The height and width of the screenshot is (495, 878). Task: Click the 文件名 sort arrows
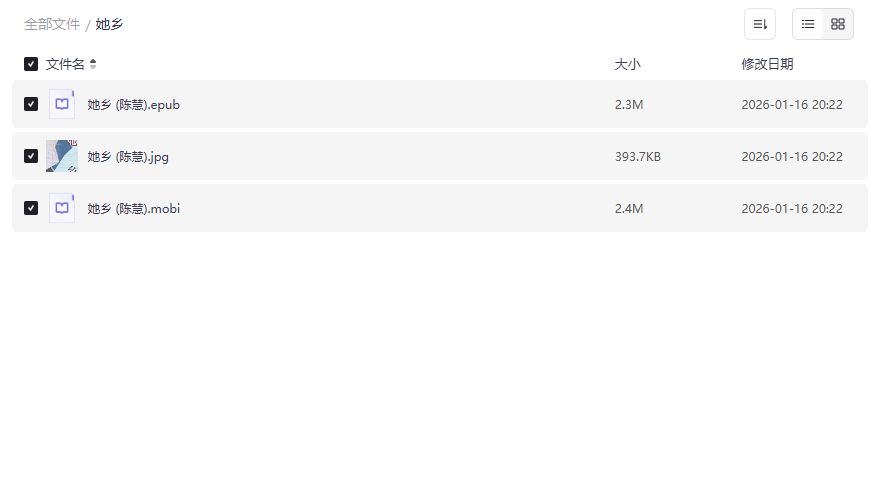93,64
